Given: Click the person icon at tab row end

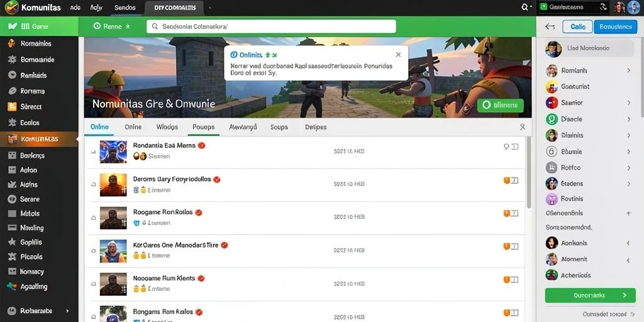Looking at the screenshot, I should [x=523, y=127].
